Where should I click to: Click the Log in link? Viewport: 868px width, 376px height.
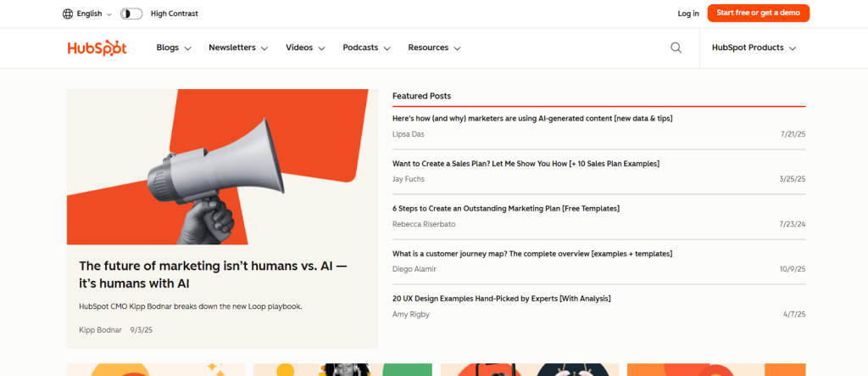(x=688, y=14)
